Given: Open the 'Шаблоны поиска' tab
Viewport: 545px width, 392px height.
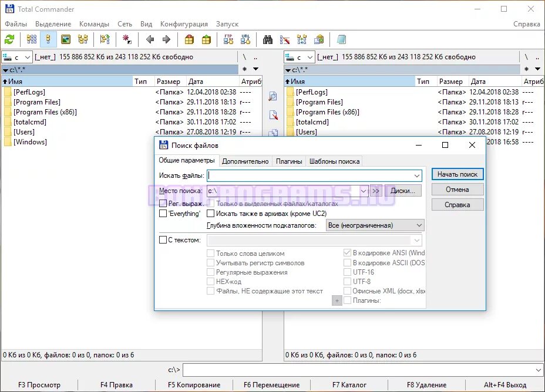Looking at the screenshot, I should pyautogui.click(x=334, y=161).
